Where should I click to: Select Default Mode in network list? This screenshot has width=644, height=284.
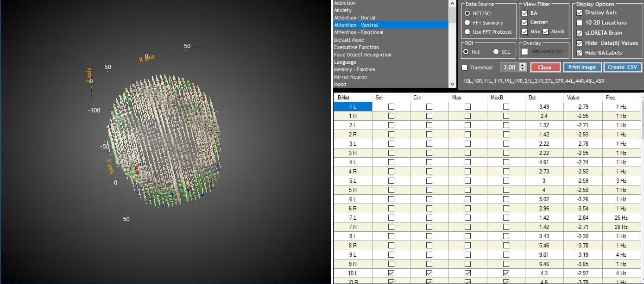349,40
